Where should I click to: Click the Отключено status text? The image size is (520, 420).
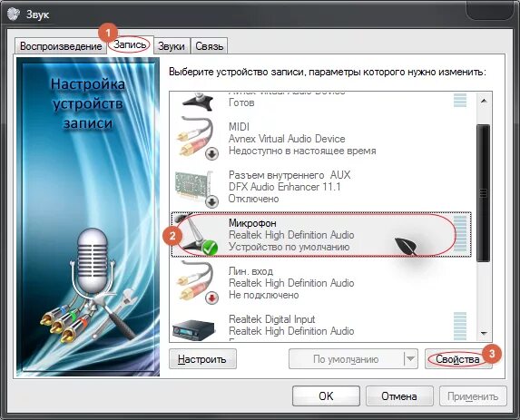pyautogui.click(x=254, y=199)
